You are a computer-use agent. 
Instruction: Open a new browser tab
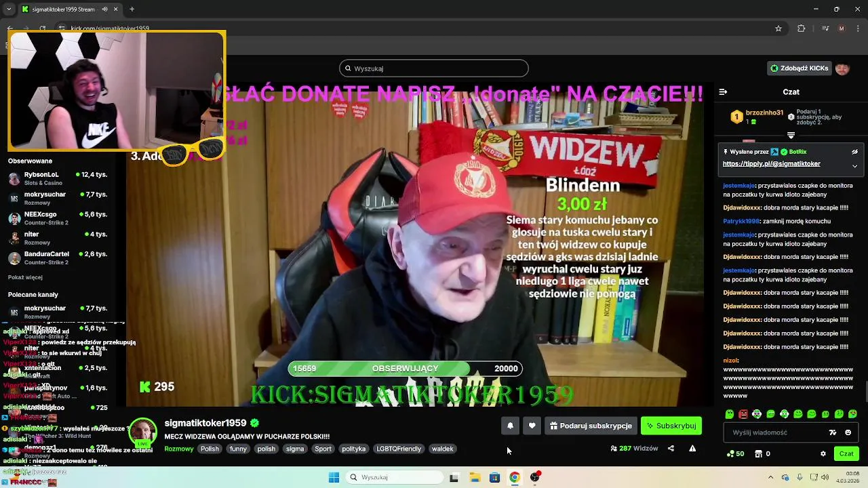[x=132, y=9]
